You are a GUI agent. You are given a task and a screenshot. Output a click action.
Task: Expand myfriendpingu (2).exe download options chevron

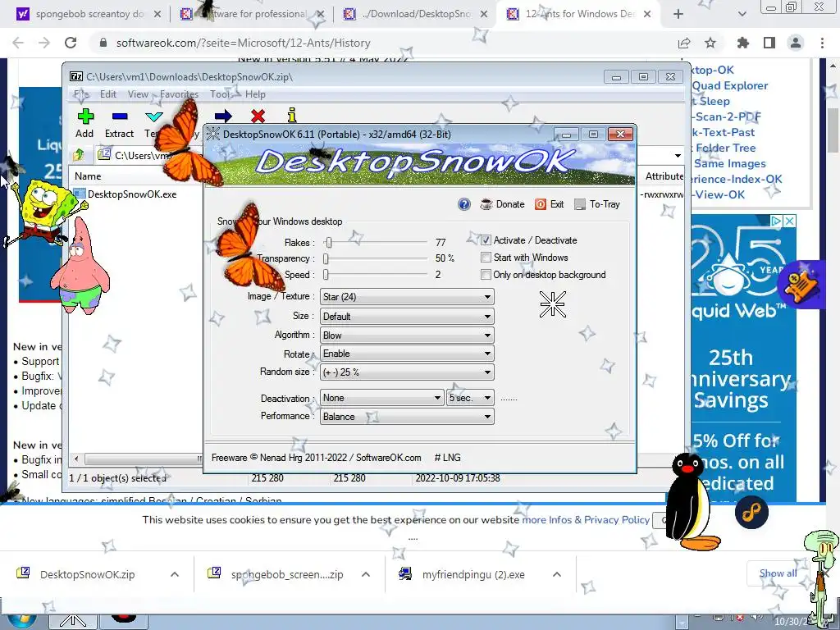pyautogui.click(x=557, y=574)
